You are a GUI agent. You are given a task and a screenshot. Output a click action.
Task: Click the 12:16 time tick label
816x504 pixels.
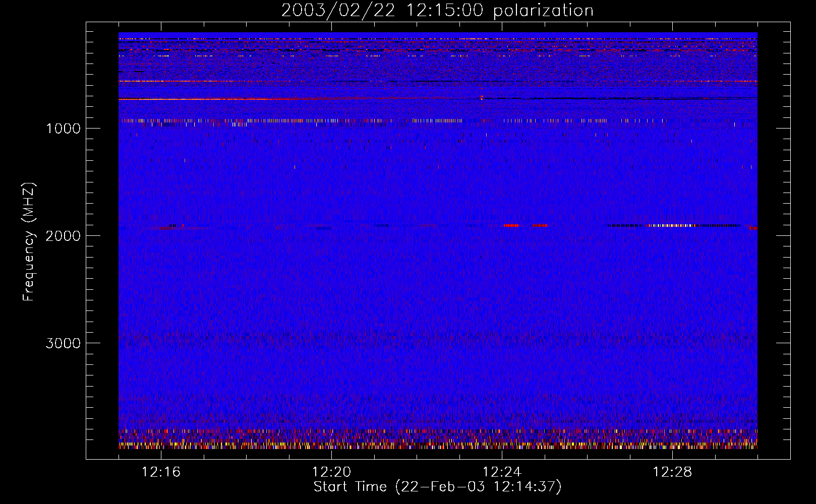click(x=161, y=472)
